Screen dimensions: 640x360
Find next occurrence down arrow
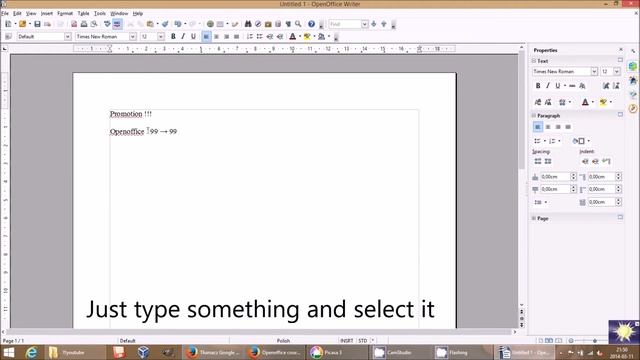(x=373, y=24)
